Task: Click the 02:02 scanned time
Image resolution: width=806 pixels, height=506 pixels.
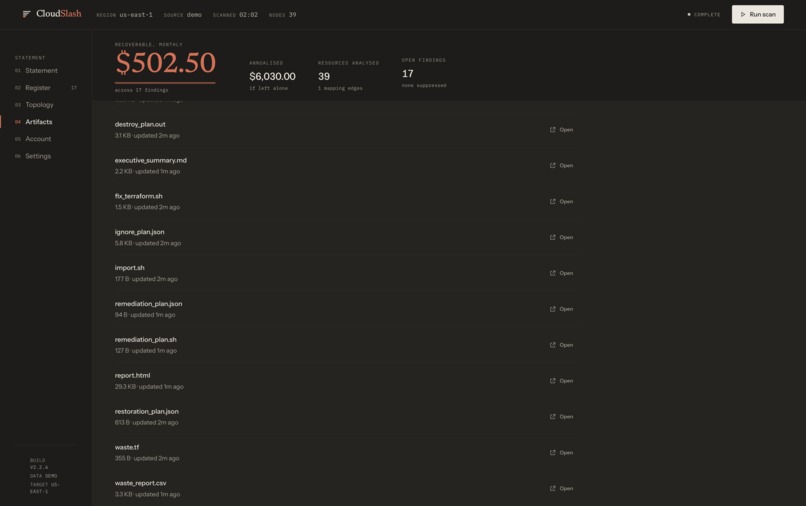Action: click(x=248, y=15)
